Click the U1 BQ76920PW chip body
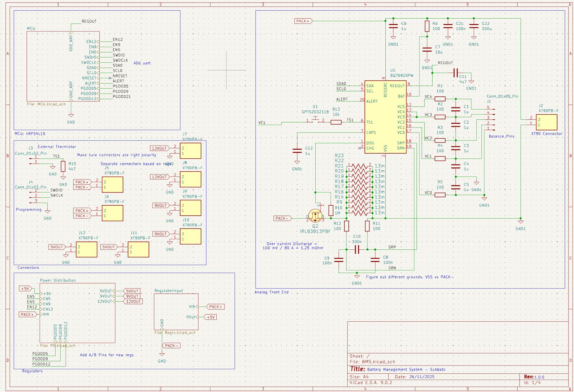Viewport: 574px width, 392px height. [x=385, y=118]
